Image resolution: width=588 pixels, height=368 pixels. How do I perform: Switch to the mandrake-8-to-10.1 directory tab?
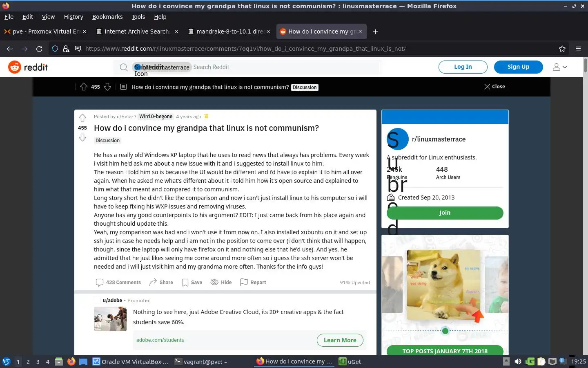[x=229, y=31]
